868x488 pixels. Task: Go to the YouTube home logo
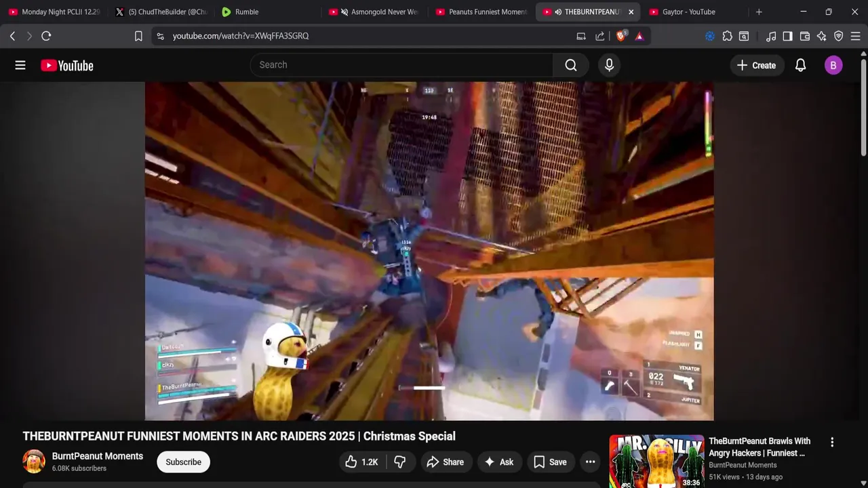coord(66,65)
